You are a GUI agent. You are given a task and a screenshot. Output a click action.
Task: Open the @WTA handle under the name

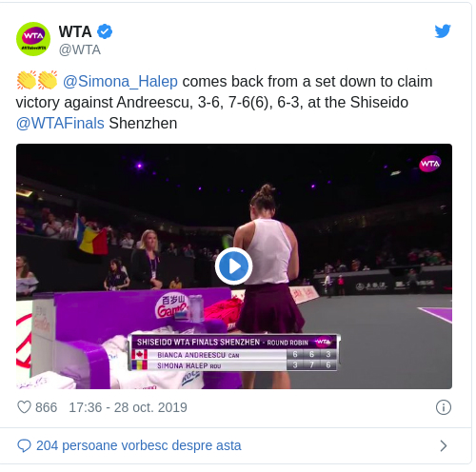[80, 49]
